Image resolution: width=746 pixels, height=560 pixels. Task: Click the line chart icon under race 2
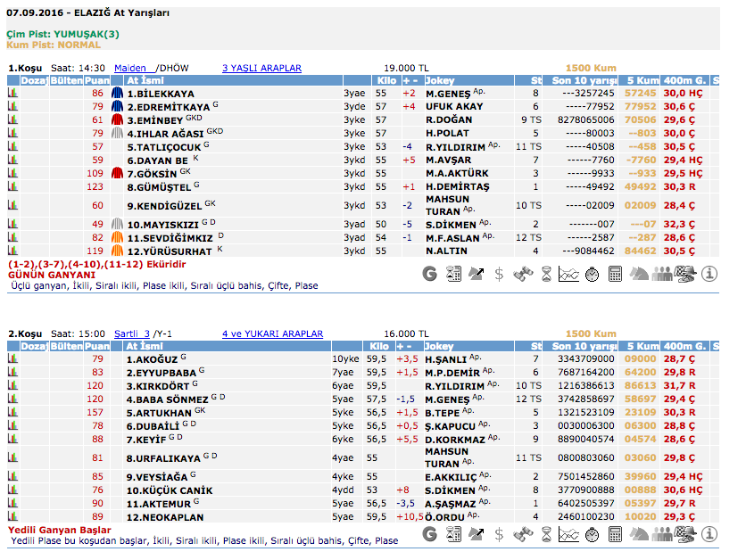tap(568, 533)
